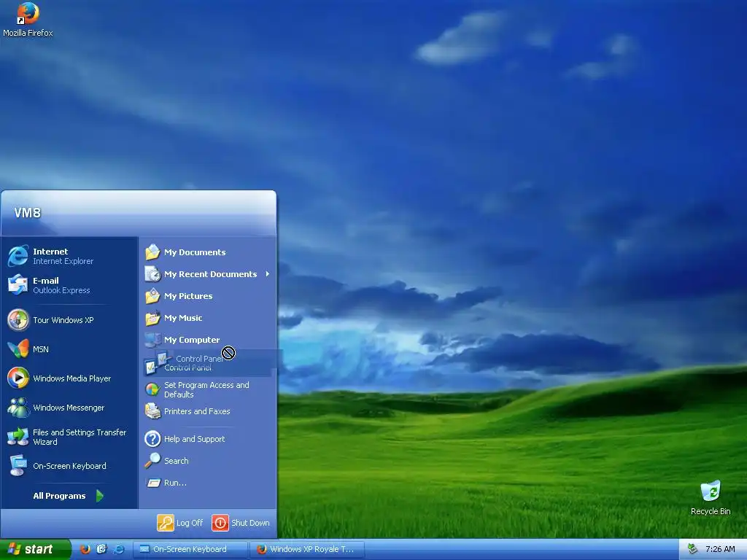This screenshot has width=747, height=560.
Task: Choose the Printers and Faxes entry
Action: tap(207, 411)
